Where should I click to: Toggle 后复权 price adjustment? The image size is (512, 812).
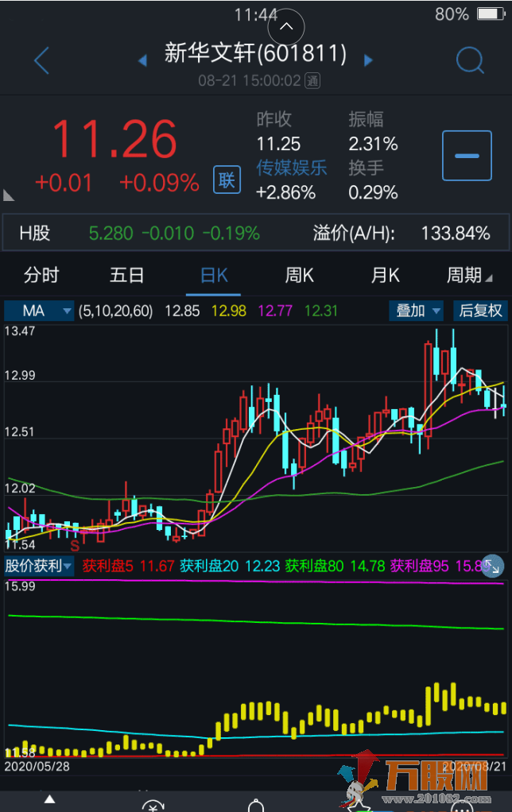coord(480,311)
